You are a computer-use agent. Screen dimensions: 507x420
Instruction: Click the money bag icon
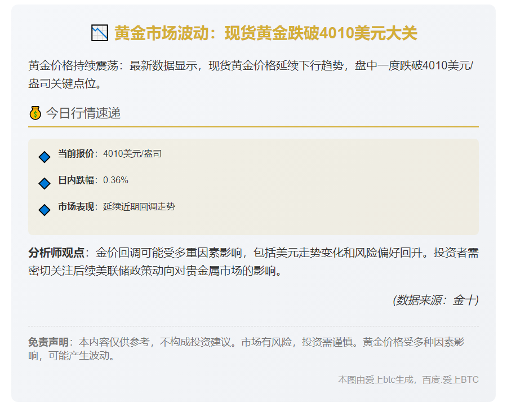tap(35, 113)
